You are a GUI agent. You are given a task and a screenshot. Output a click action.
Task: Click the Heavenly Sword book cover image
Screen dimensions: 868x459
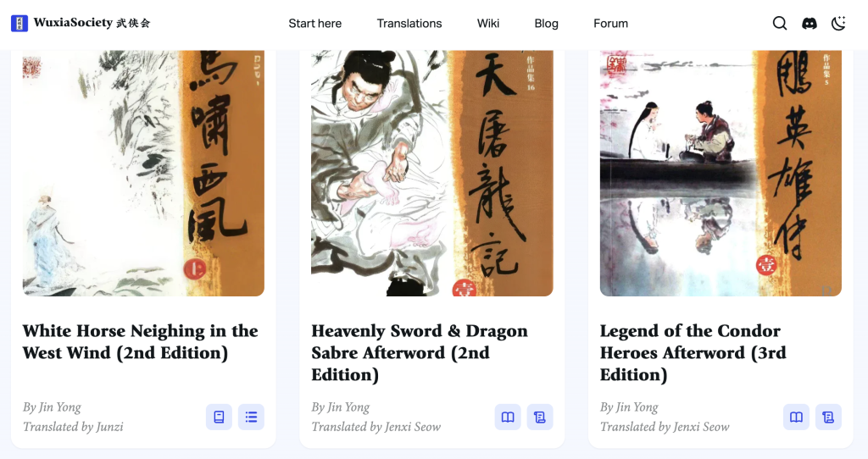tap(431, 173)
